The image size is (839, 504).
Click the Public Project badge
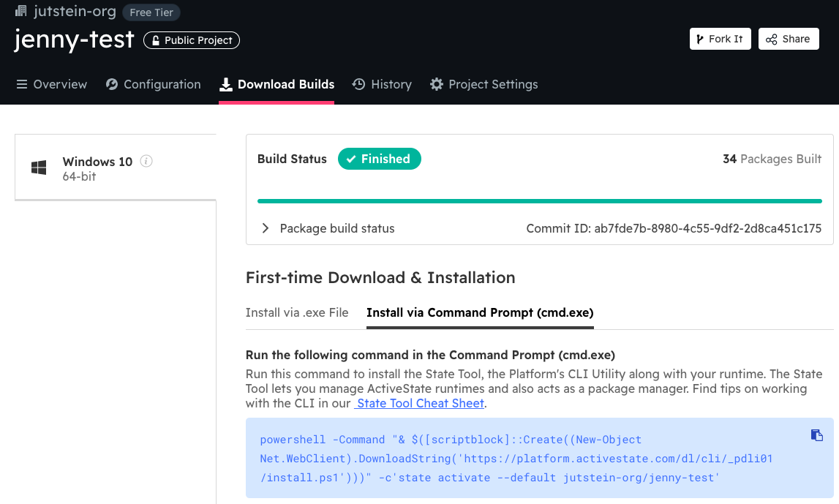[x=192, y=40]
